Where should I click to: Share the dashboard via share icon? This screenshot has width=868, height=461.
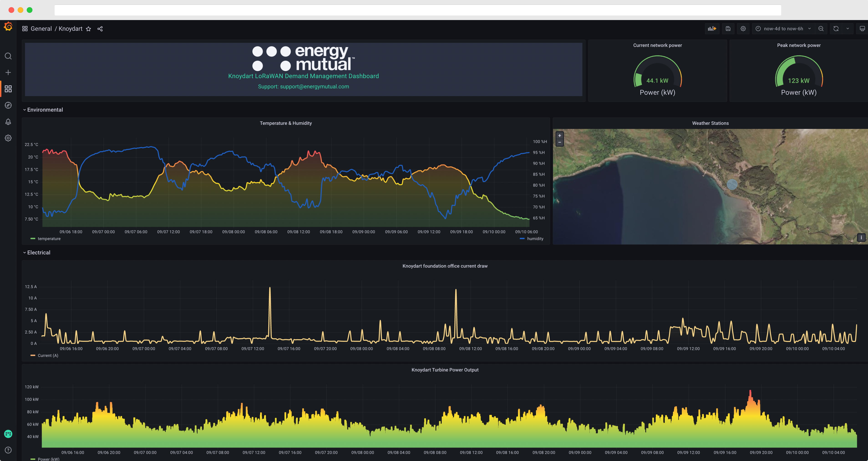100,29
